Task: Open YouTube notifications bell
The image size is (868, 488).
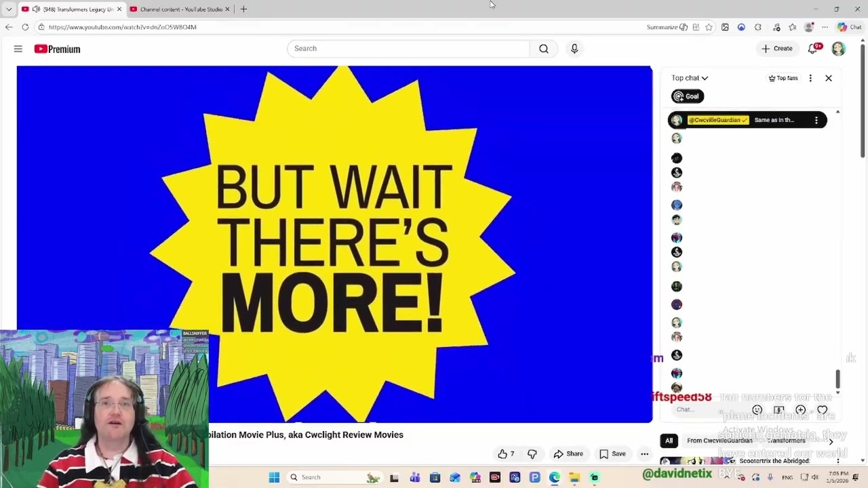Action: 812,49
